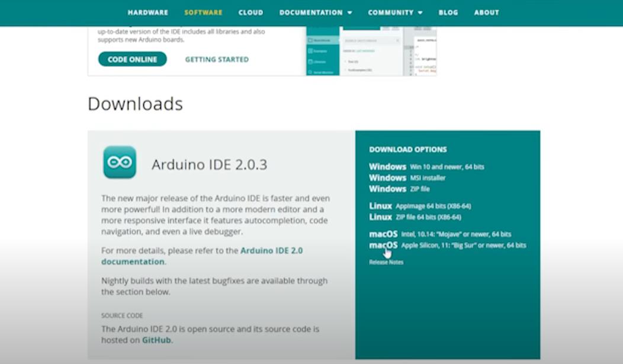Click the Arduino IDE 2.0.3 title
The image size is (623, 364).
click(x=210, y=165)
